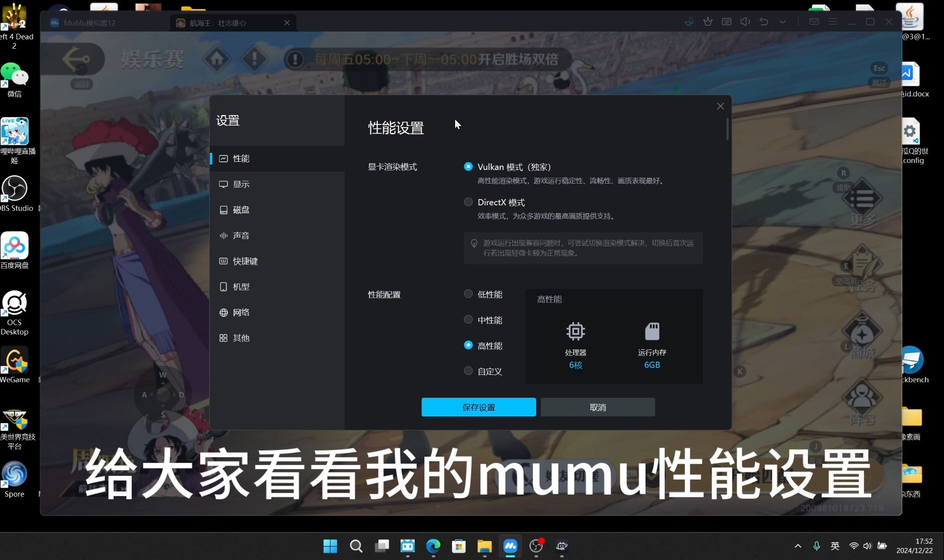Open the 显示 display settings section

click(x=242, y=184)
